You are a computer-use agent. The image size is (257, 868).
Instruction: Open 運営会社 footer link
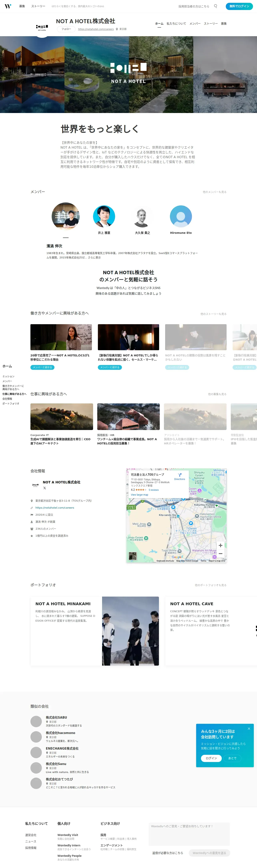31,835
